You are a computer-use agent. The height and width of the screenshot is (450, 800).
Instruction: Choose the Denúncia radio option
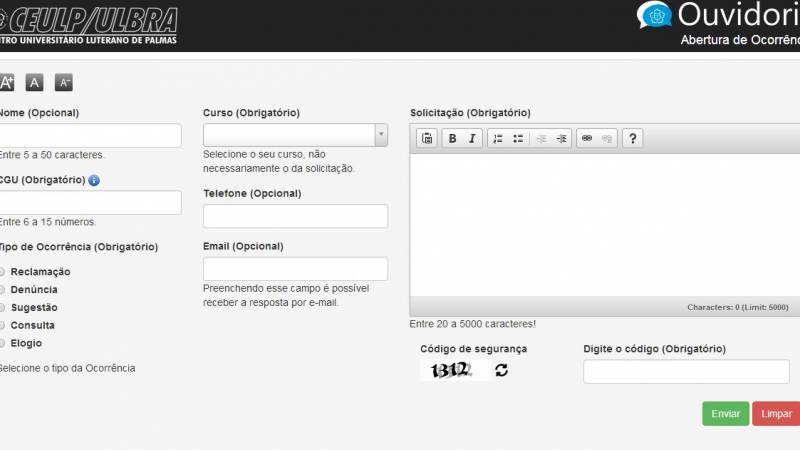[x=3, y=290]
